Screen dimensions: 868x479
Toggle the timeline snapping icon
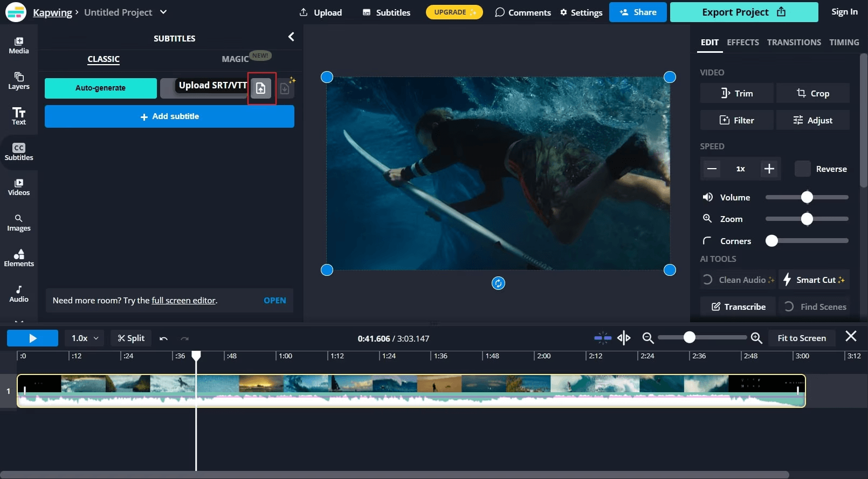pos(602,338)
